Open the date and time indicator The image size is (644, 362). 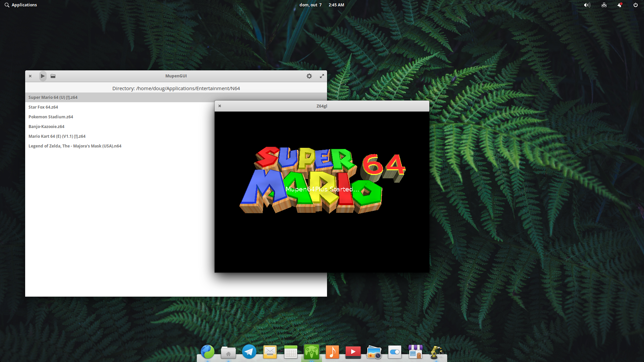(x=321, y=5)
